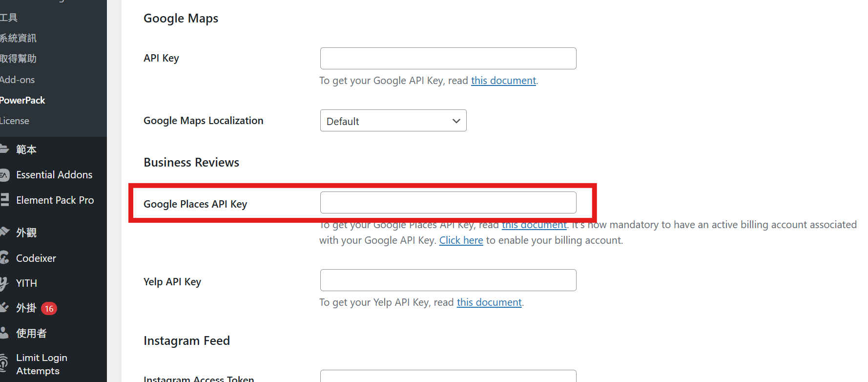The image size is (868, 382).
Task: Open the Yelp API Key document link
Action: [x=489, y=302]
